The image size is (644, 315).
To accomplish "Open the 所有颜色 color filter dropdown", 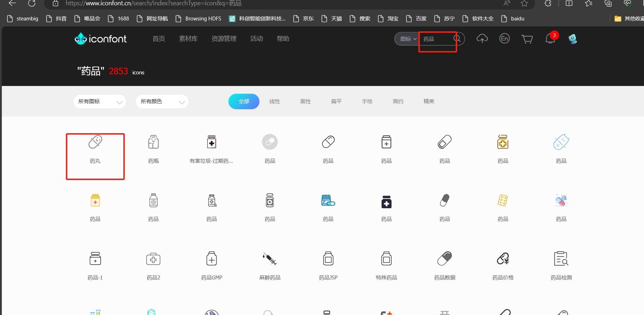I will click(x=162, y=101).
